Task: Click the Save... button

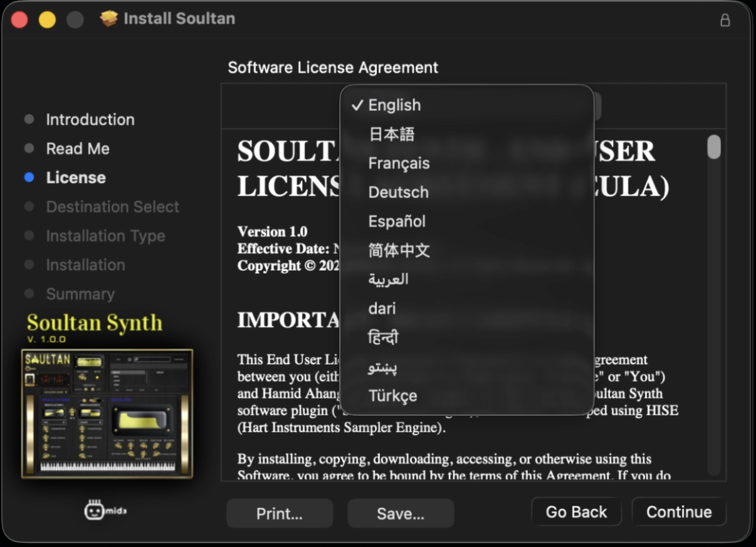Action: 401,513
